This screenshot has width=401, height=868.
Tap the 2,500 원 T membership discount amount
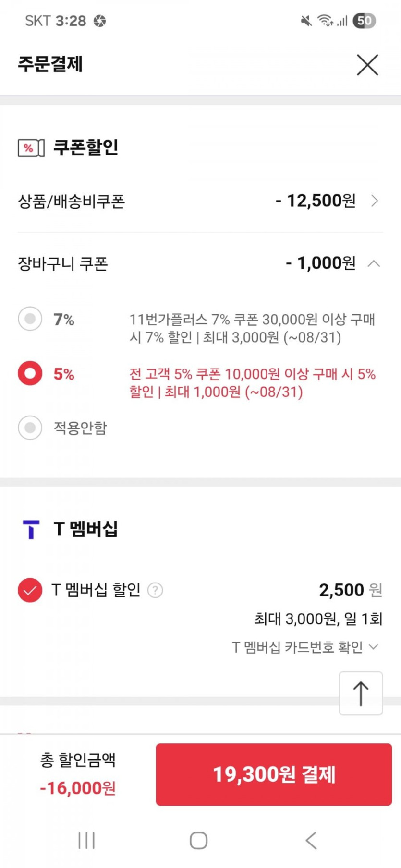350,590
